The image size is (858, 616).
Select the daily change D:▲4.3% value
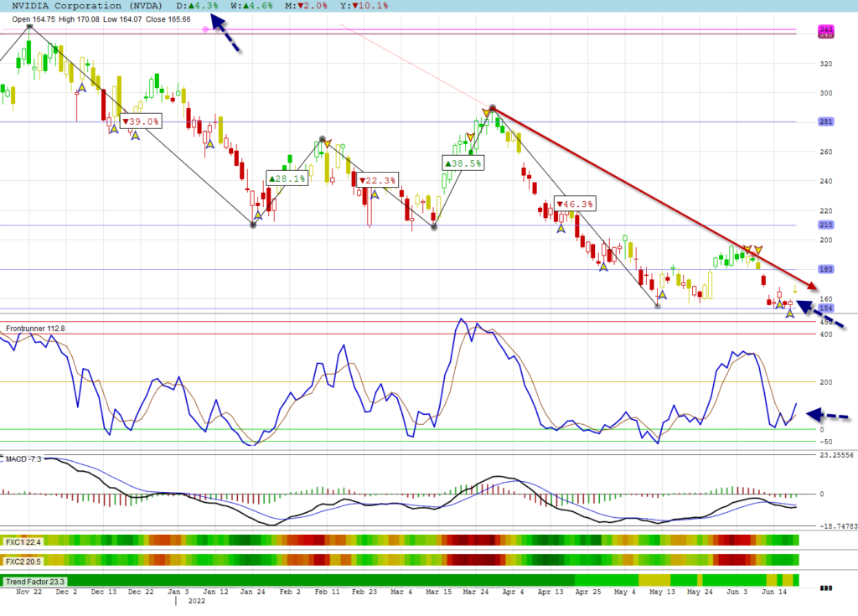tap(197, 6)
